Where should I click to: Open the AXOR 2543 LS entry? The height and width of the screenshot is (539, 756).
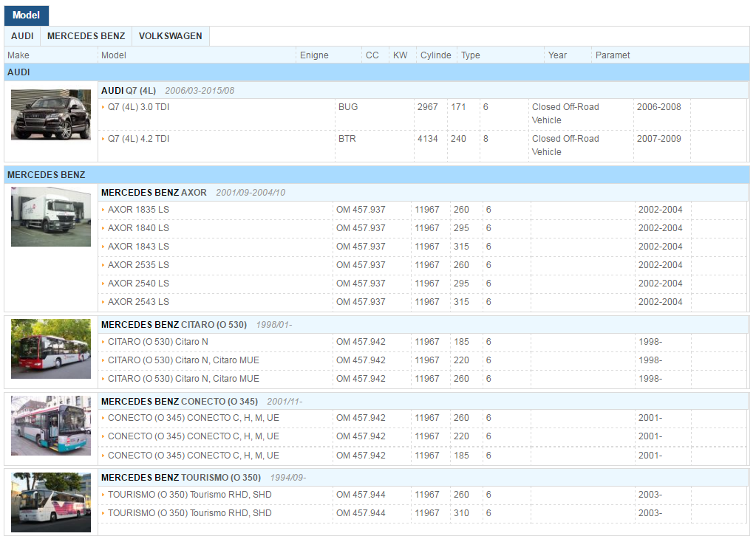(138, 301)
